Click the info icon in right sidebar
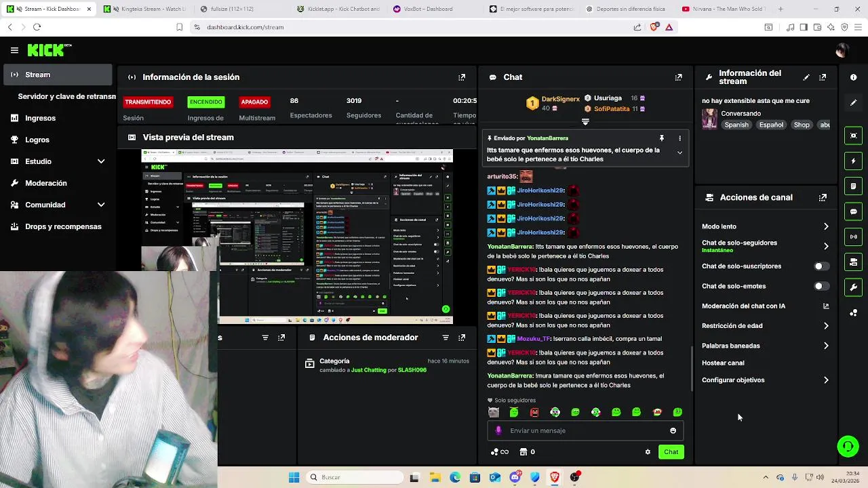This screenshot has height=488, width=868. tap(853, 77)
